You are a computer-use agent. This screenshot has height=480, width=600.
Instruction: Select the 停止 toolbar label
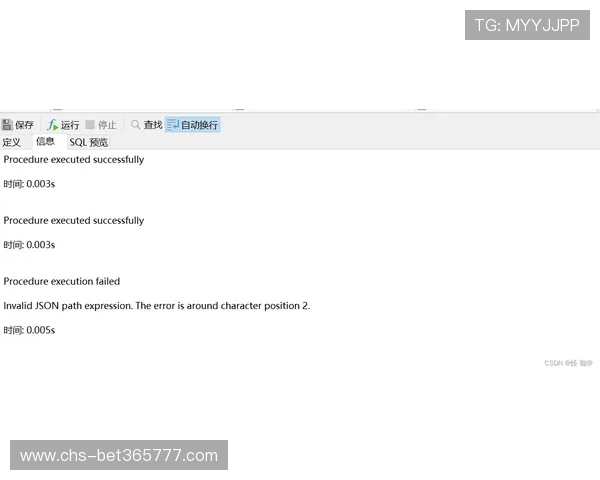[107, 125]
